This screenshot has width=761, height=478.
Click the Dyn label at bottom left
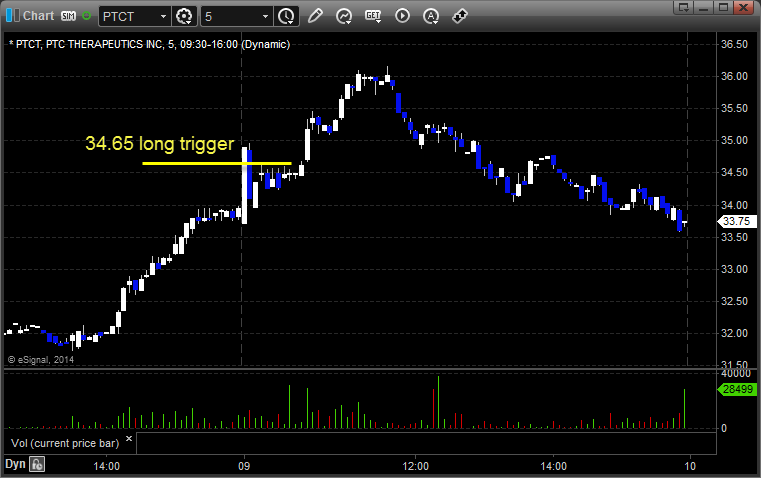coord(15,464)
